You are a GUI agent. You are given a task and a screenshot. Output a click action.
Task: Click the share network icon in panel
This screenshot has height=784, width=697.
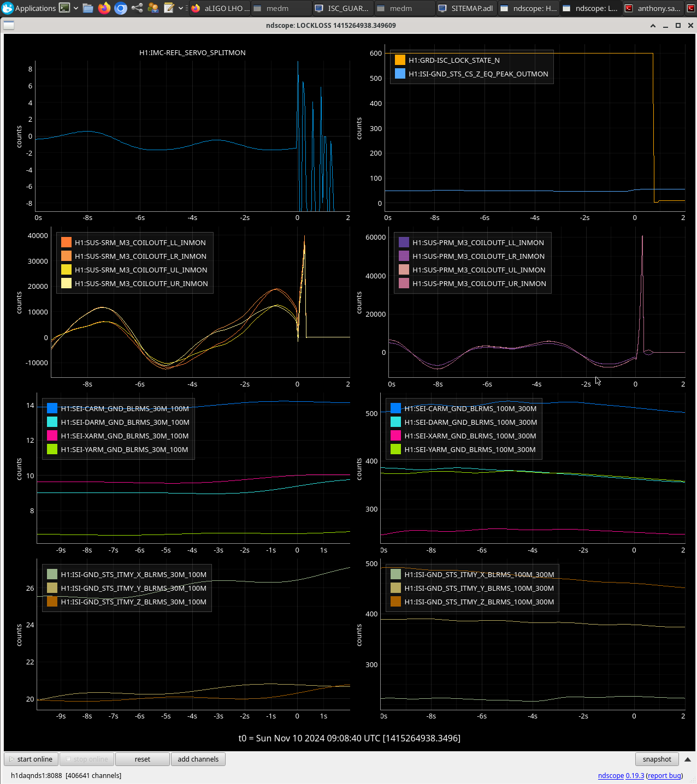[x=137, y=8]
